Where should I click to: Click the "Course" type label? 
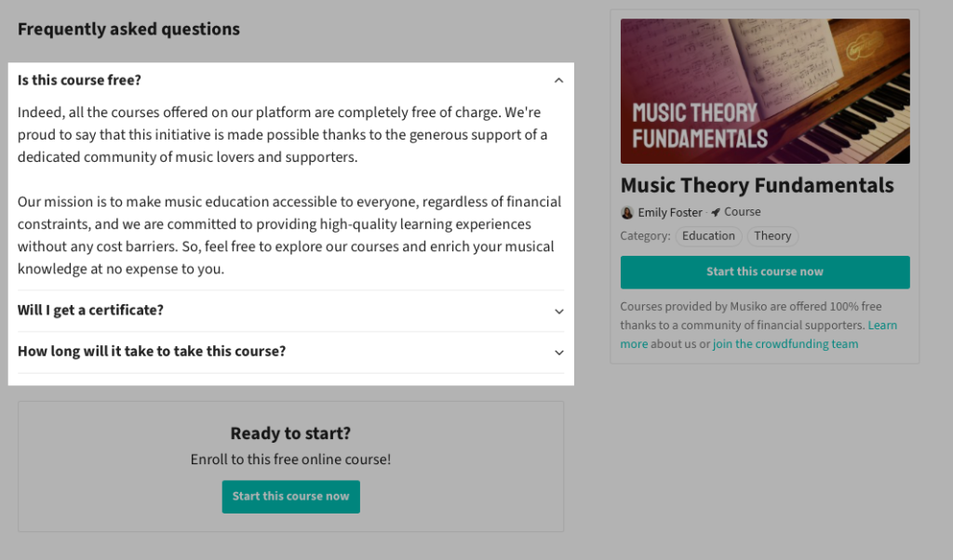pos(743,212)
